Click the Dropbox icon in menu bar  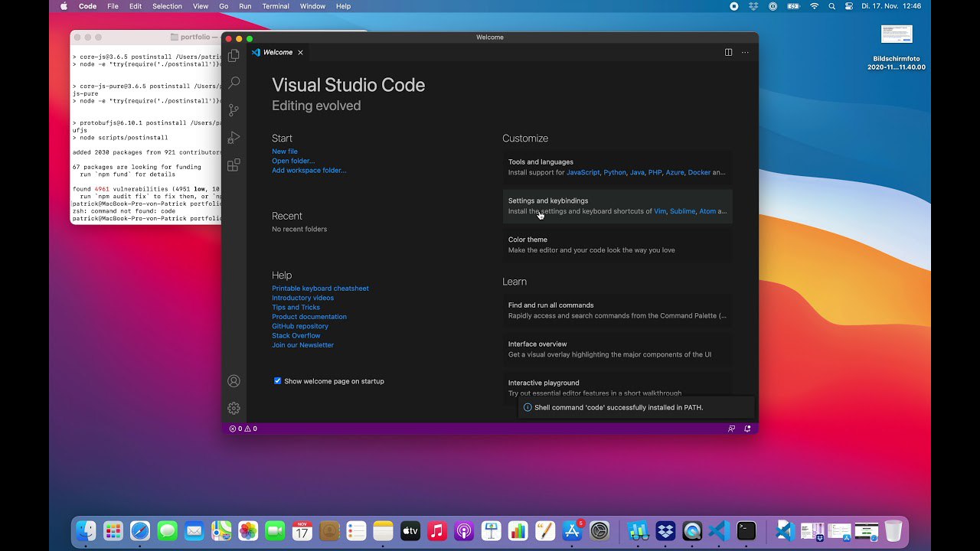753,6
